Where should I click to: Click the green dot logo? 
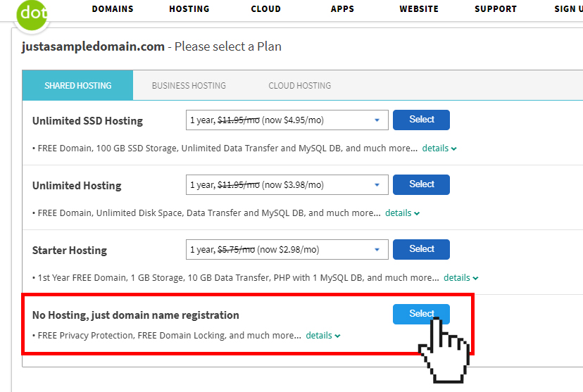(x=32, y=14)
